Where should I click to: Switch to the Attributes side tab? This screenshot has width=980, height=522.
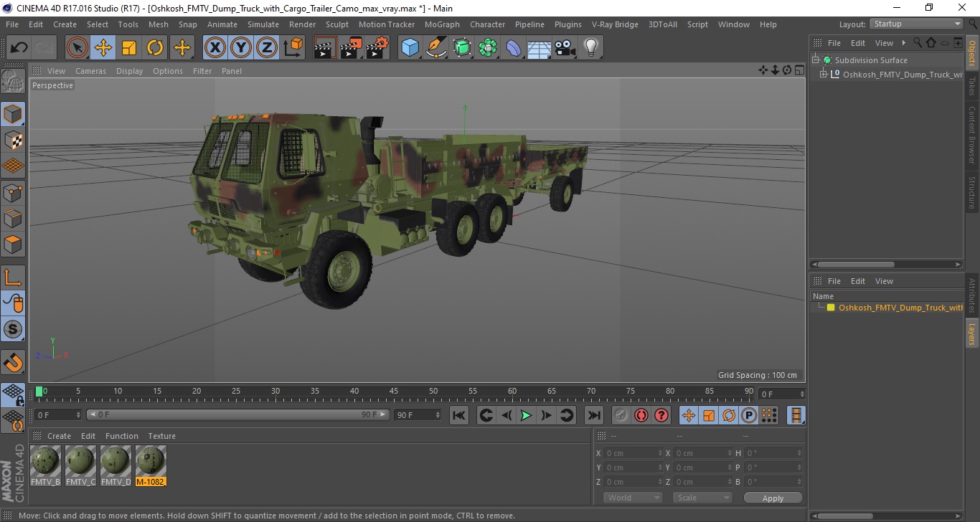[x=972, y=294]
